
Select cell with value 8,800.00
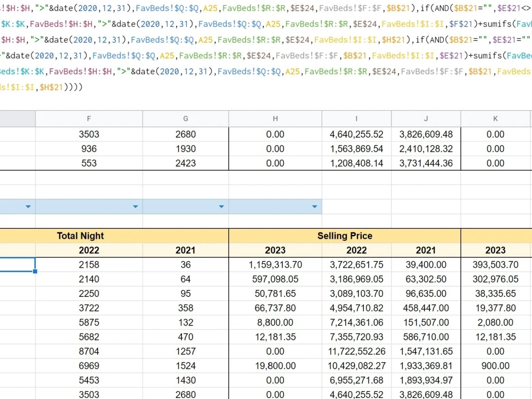tap(275, 322)
